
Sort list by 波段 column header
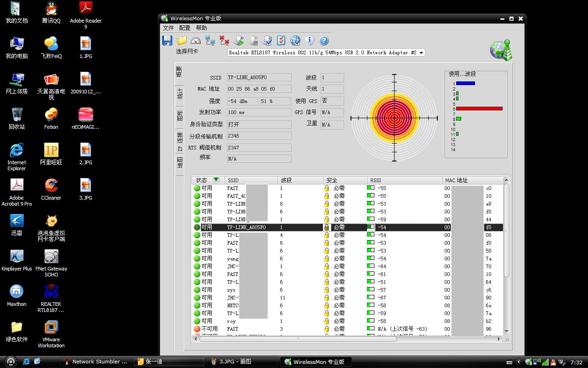300,180
